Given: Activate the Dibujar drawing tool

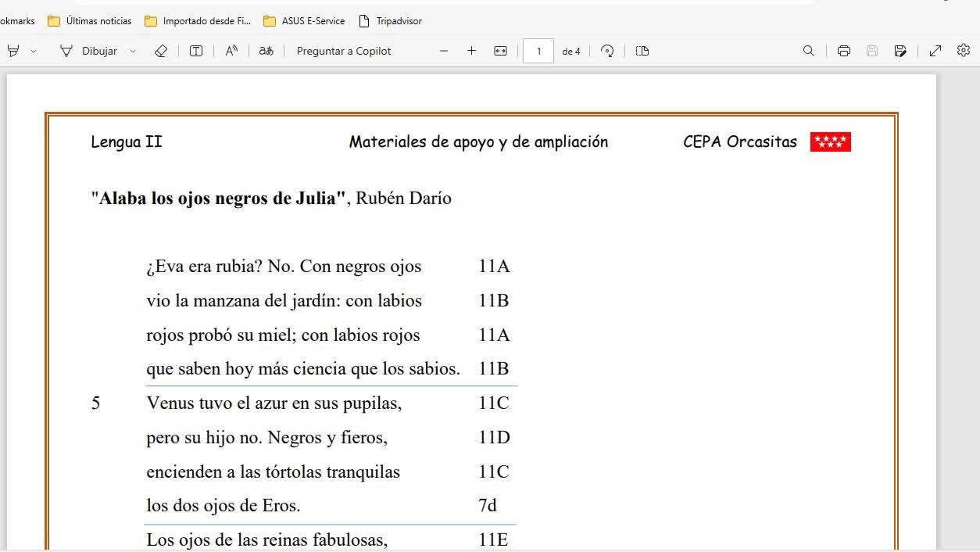Looking at the screenshot, I should 89,51.
